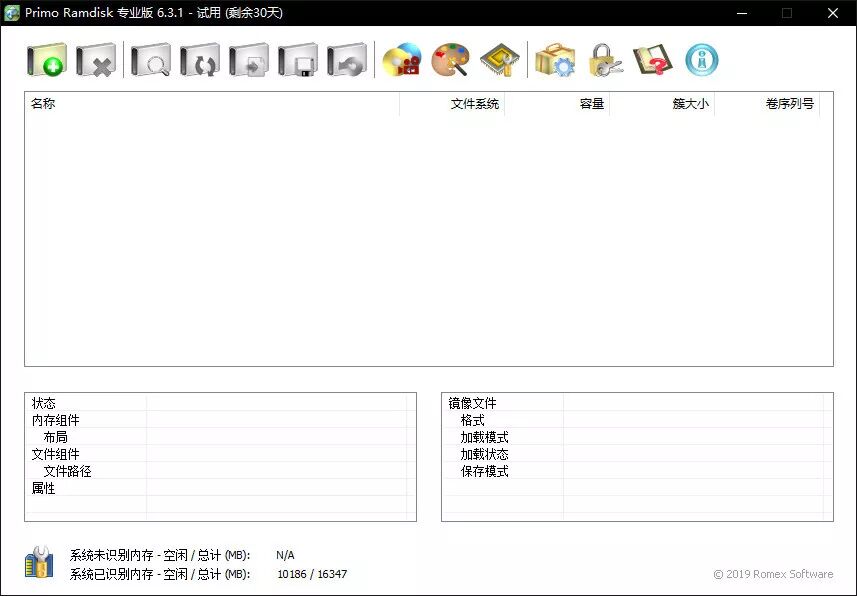Viewport: 857px width, 596px height.
Task: Select the 格式 row
Action: pyautogui.click(x=637, y=420)
